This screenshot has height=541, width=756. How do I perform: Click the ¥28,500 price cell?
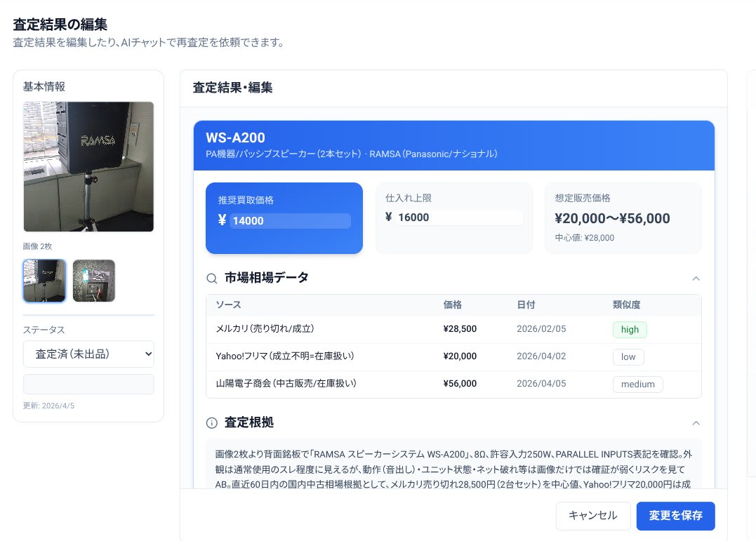[x=460, y=329]
